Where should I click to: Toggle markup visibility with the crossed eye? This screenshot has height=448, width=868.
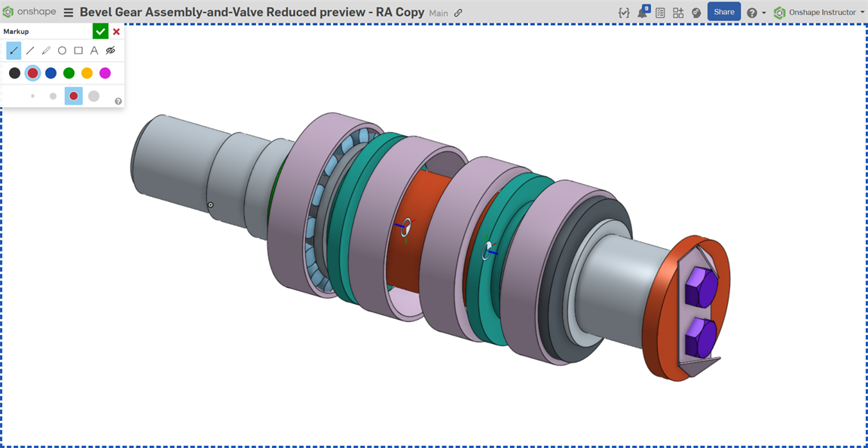[x=110, y=51]
